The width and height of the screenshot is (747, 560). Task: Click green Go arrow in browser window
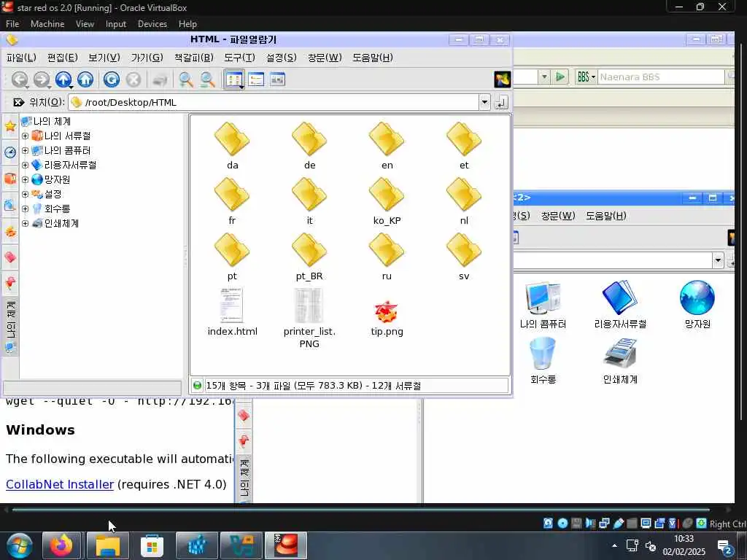[x=561, y=77]
